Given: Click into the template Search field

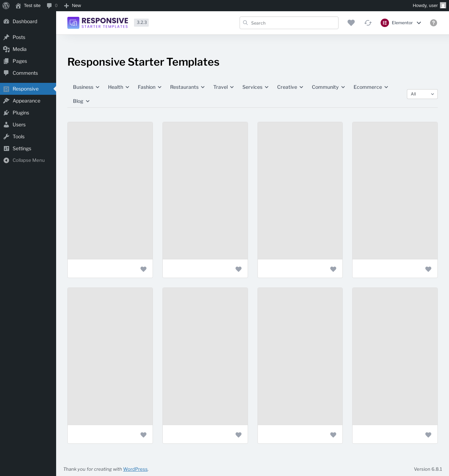Looking at the screenshot, I should (293, 23).
